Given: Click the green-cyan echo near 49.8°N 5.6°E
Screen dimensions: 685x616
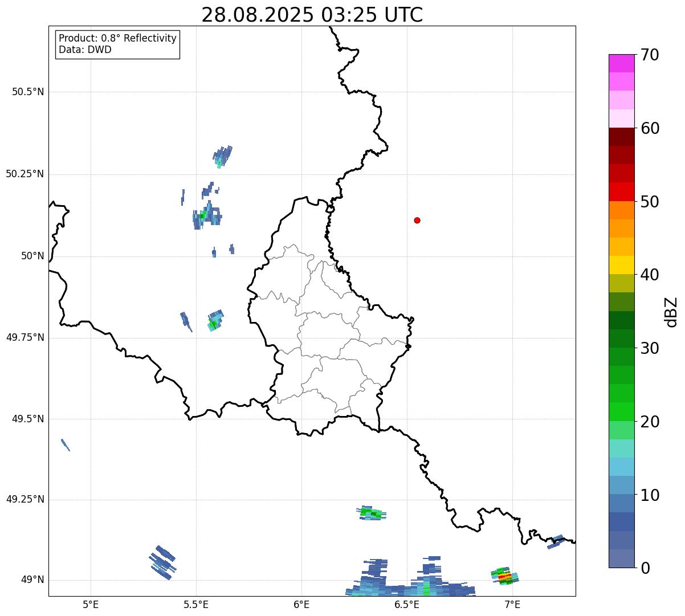Looking at the screenshot, I should coord(214,321).
